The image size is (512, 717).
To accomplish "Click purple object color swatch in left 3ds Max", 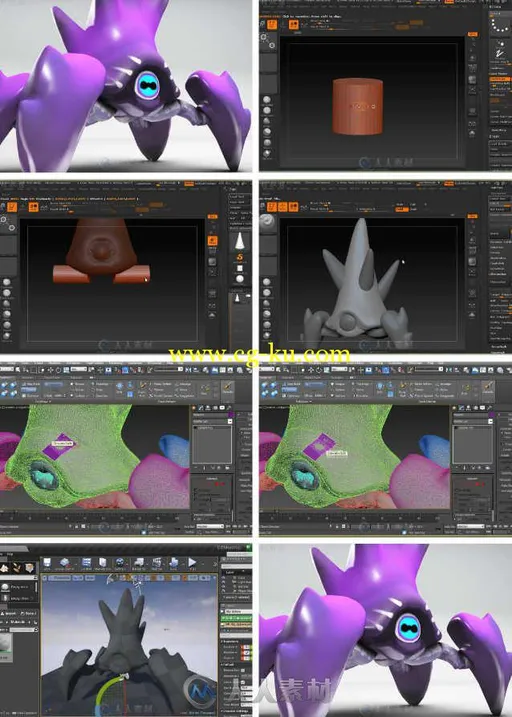I will (231, 414).
